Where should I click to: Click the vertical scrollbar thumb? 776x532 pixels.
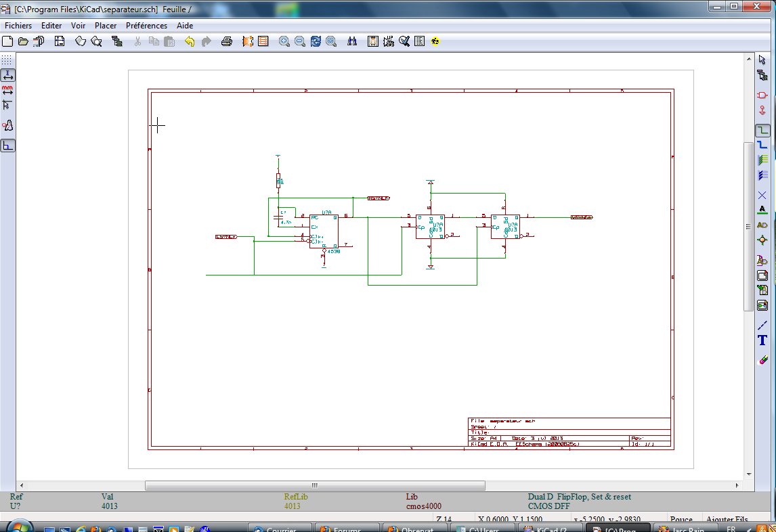(x=749, y=227)
